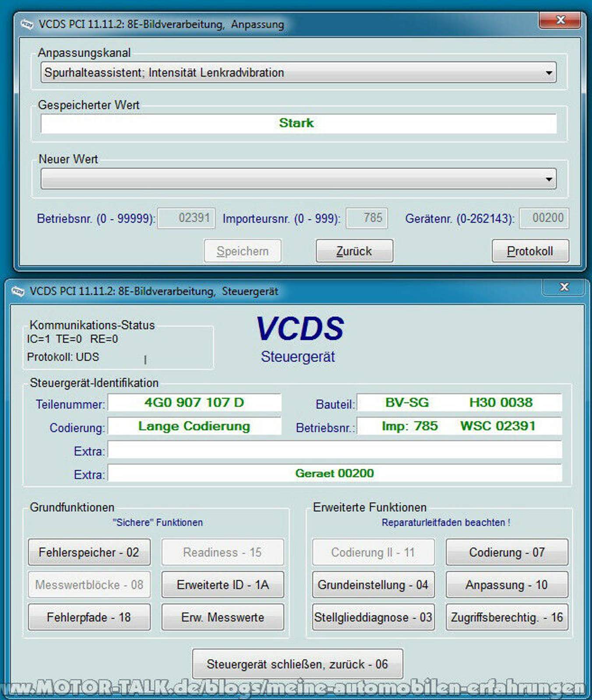This screenshot has width=592, height=700.
Task: Open Grundeinstellung - 04
Action: point(373,585)
